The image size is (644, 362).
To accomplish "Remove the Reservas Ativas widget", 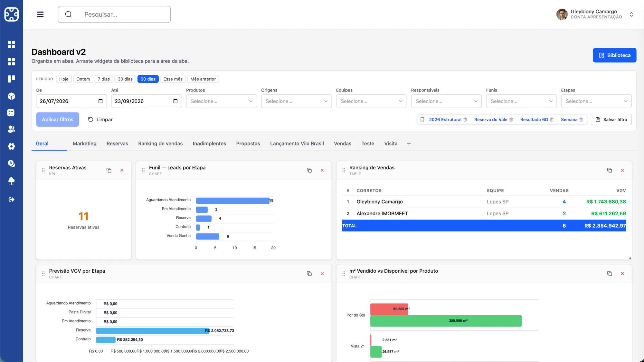I will pyautogui.click(x=122, y=170).
